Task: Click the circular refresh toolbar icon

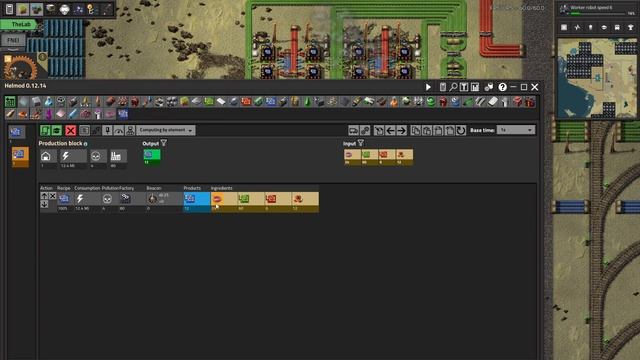Action: (461, 130)
